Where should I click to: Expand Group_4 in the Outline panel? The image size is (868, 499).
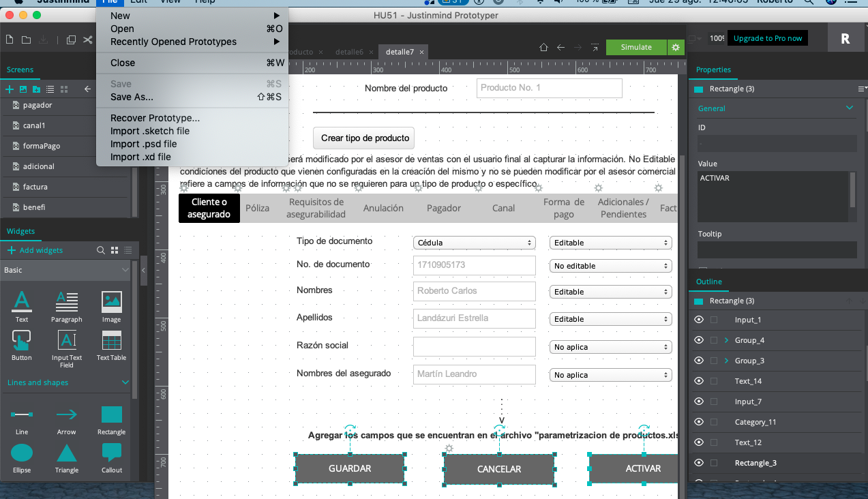(x=726, y=340)
